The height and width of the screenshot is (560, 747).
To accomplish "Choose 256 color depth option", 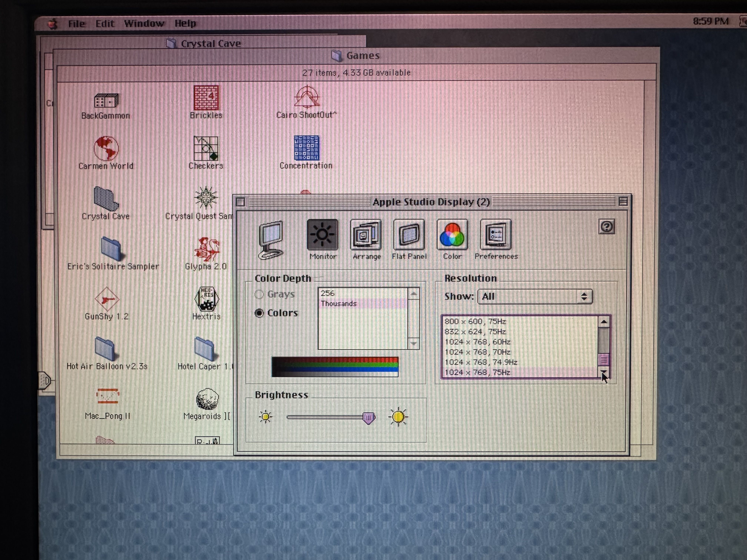I will pyautogui.click(x=328, y=293).
